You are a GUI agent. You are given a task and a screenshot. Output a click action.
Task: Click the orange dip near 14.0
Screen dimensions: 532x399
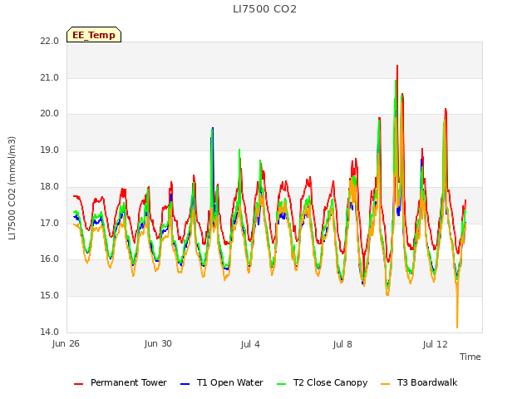[x=457, y=326]
